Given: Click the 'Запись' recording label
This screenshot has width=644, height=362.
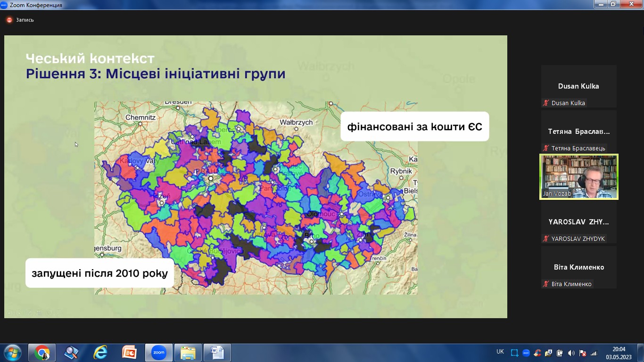Looking at the screenshot, I should 25,20.
